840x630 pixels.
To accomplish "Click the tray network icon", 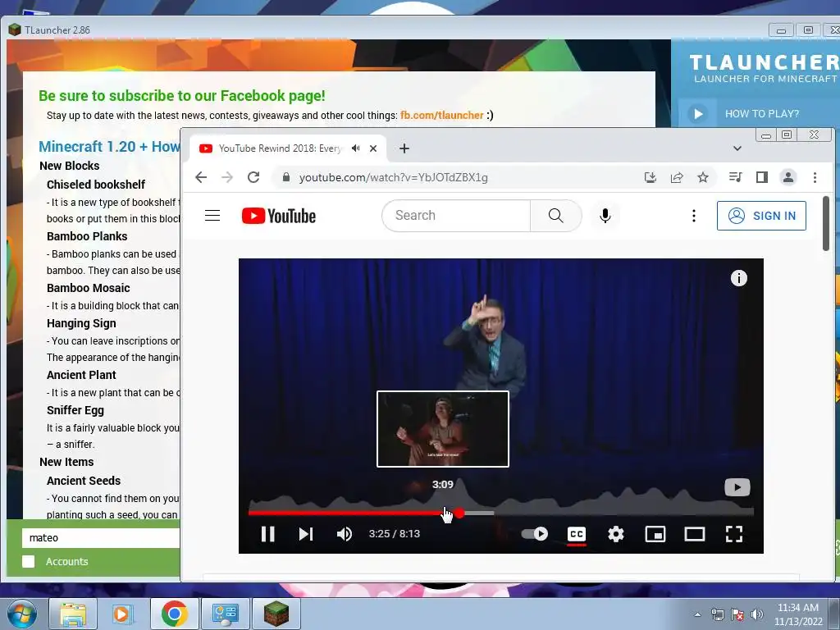I will pos(717,614).
